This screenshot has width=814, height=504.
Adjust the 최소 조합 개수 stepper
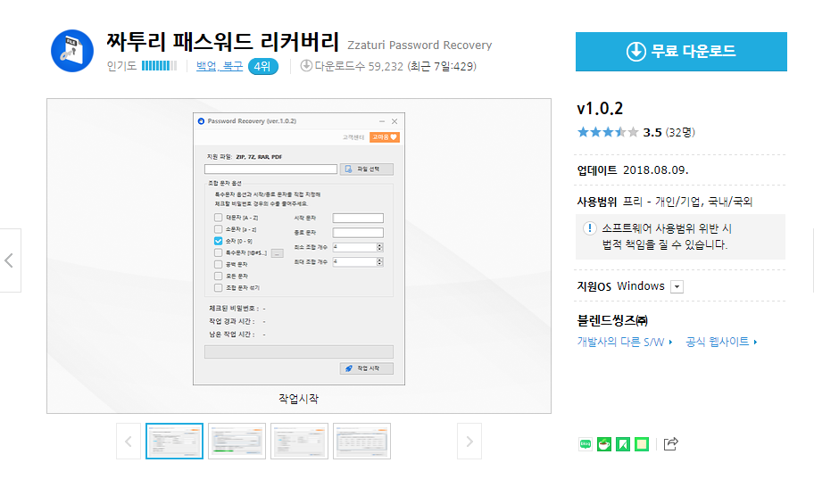[x=379, y=247]
